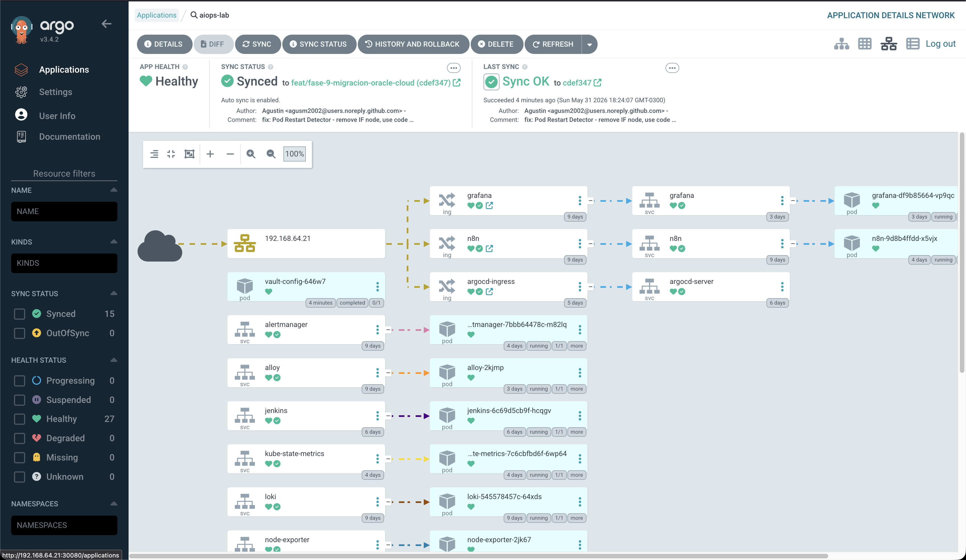
Task: Open HISTORY AND ROLLBACK
Action: [x=413, y=44]
